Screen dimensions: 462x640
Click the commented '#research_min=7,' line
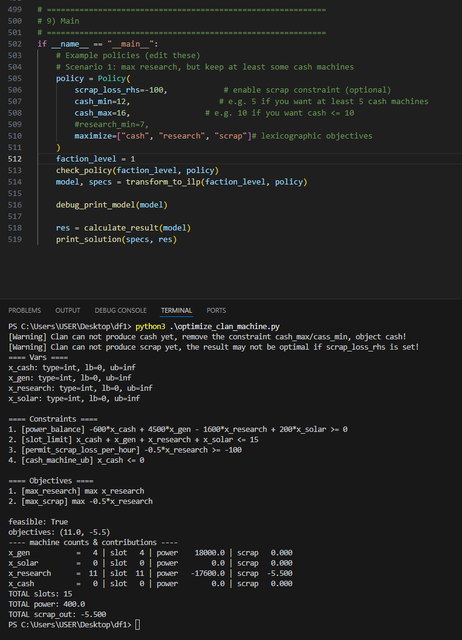111,124
